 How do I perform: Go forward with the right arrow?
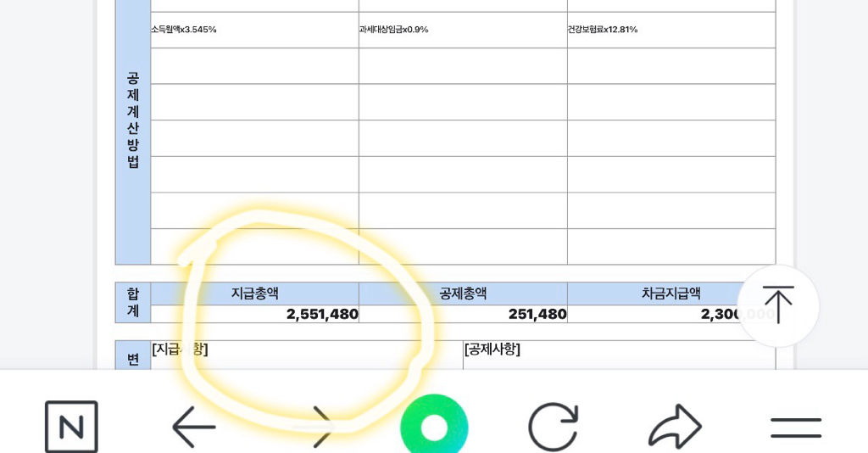click(x=321, y=426)
